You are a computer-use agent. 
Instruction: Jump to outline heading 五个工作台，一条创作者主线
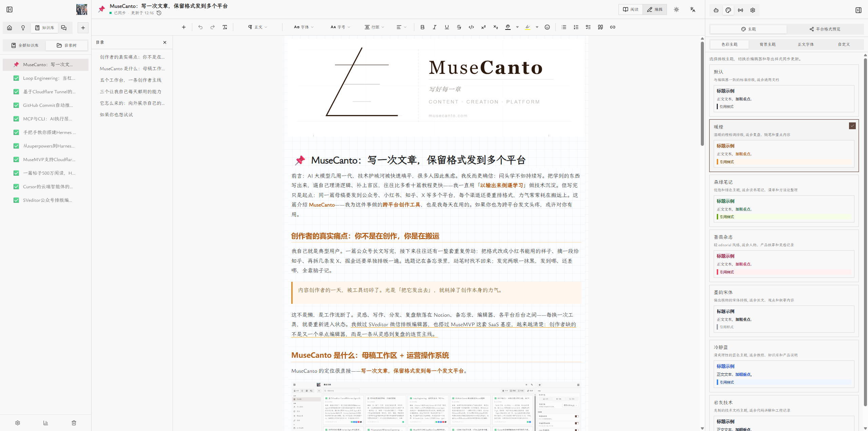click(131, 80)
